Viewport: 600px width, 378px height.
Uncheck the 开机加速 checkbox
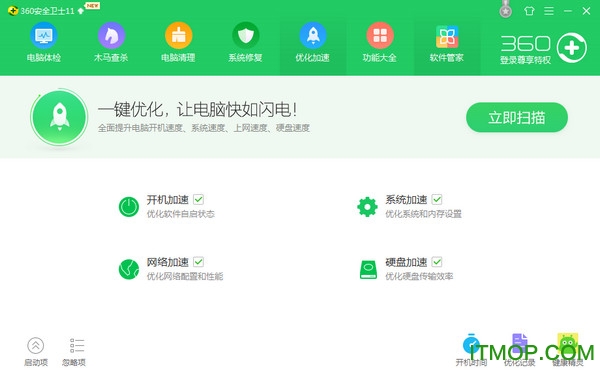click(x=198, y=199)
